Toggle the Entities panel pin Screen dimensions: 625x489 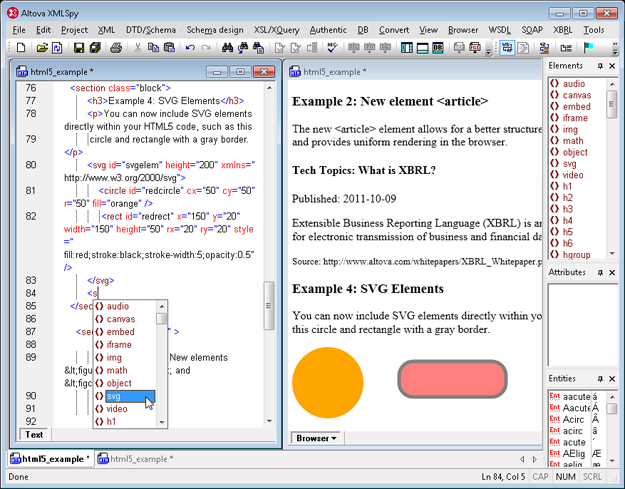click(600, 380)
